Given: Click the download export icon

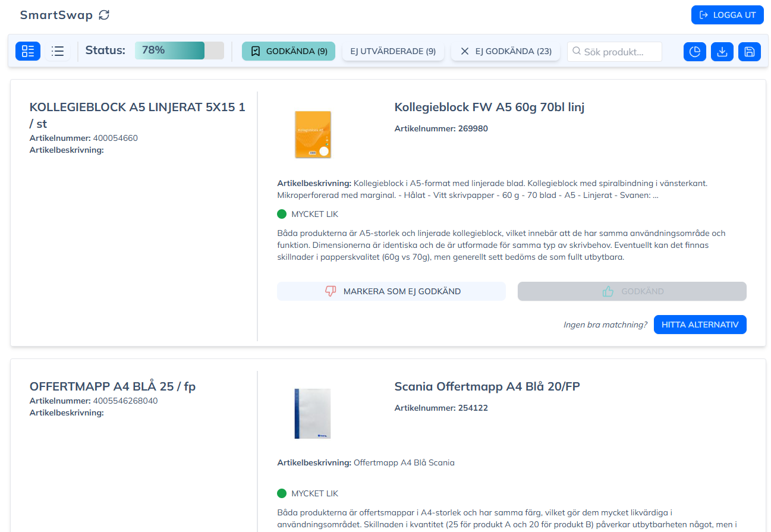Looking at the screenshot, I should [722, 52].
